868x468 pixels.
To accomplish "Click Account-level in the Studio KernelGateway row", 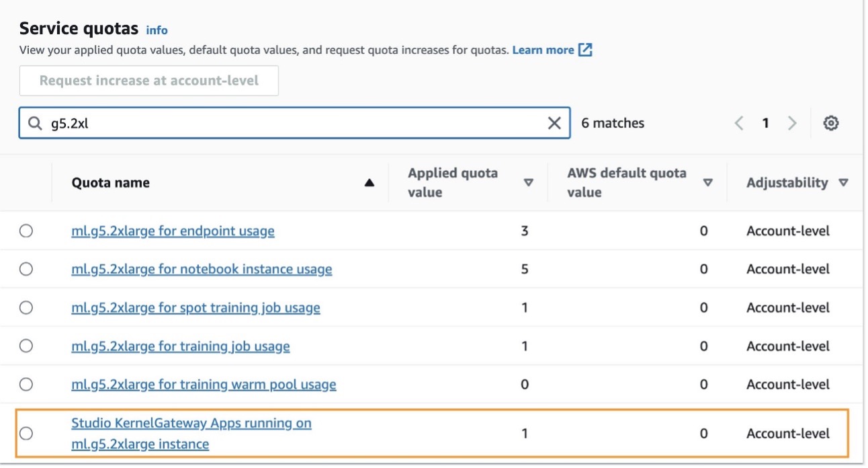I will click(788, 434).
